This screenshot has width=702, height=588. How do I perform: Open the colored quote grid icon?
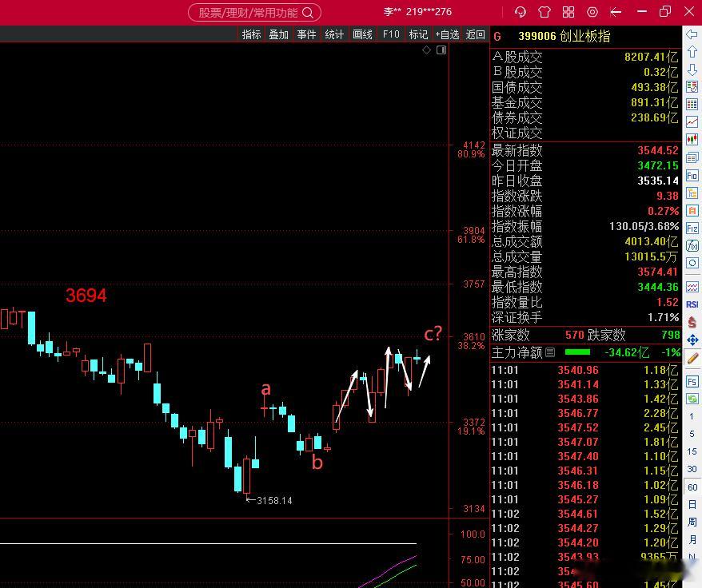tap(692, 105)
